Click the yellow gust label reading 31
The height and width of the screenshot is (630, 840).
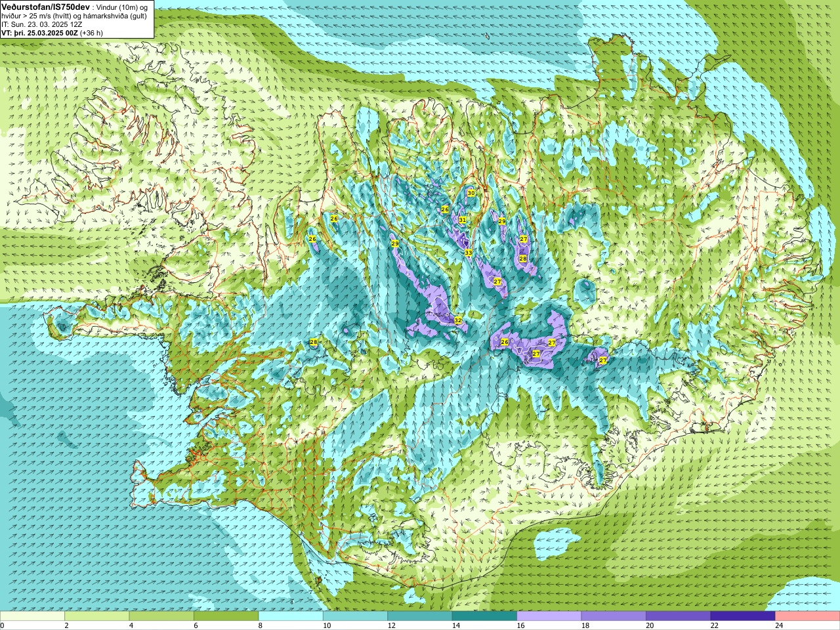(x=462, y=220)
